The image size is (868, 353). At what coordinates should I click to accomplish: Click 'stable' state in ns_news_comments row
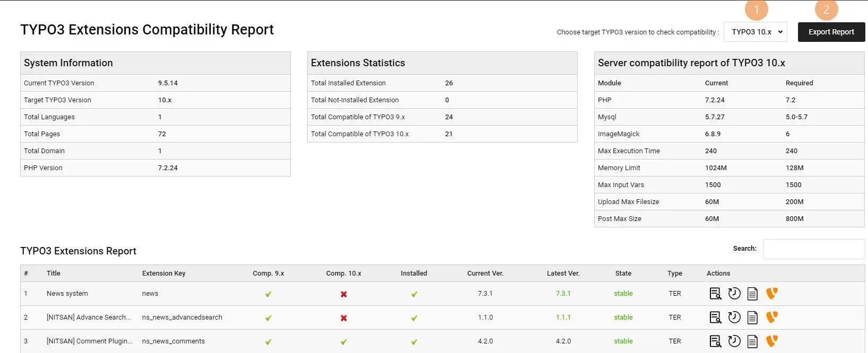(x=623, y=341)
